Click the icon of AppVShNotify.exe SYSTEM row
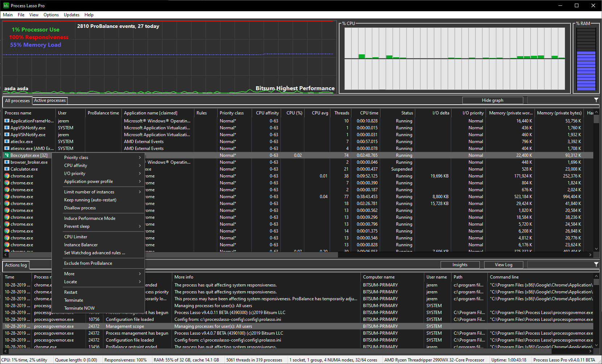The image size is (602, 364). 7,128
